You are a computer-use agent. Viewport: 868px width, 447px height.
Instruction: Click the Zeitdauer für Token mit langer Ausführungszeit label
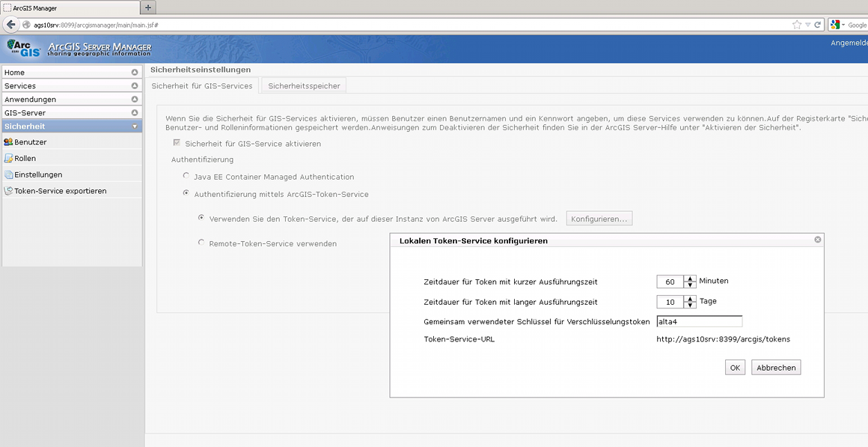(x=510, y=302)
